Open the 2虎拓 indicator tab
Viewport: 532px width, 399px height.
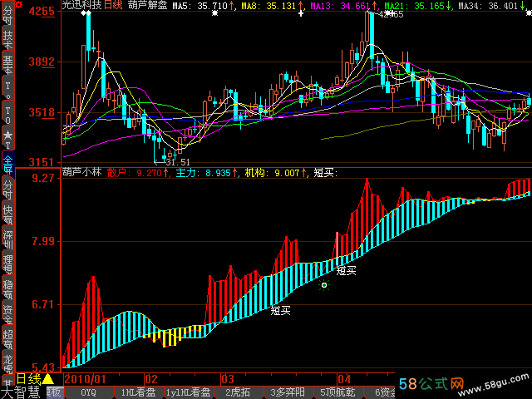(239, 392)
